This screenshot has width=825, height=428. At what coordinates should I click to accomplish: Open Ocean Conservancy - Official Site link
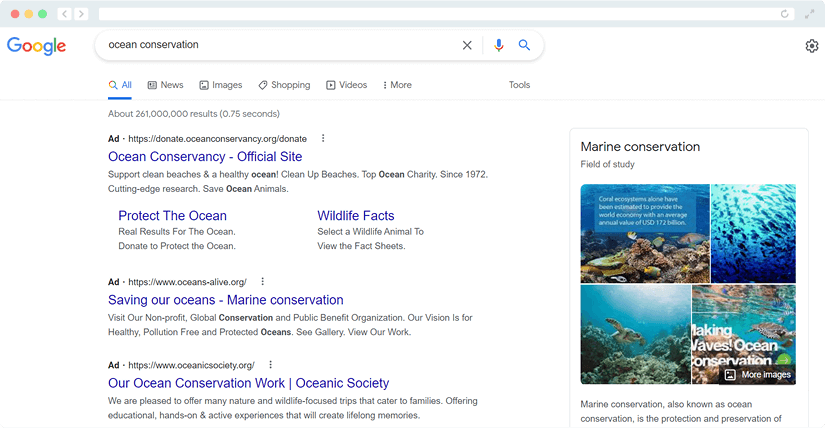tap(205, 156)
